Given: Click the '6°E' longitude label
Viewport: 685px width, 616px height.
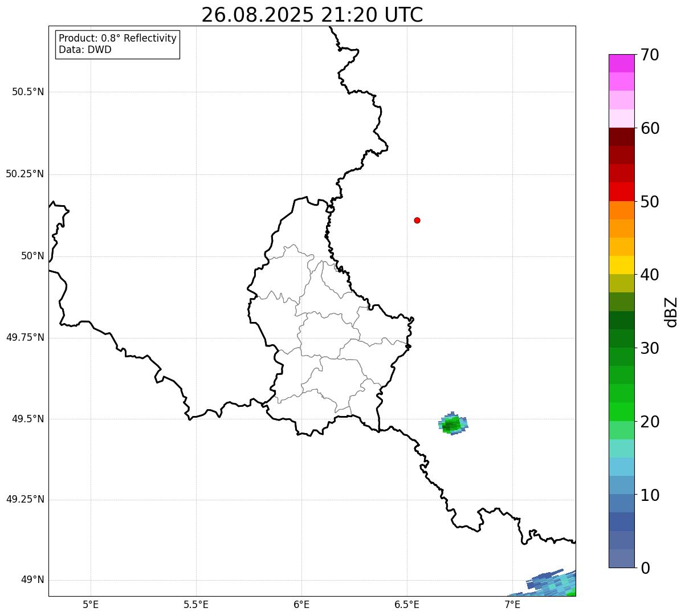Looking at the screenshot, I should [x=301, y=605].
